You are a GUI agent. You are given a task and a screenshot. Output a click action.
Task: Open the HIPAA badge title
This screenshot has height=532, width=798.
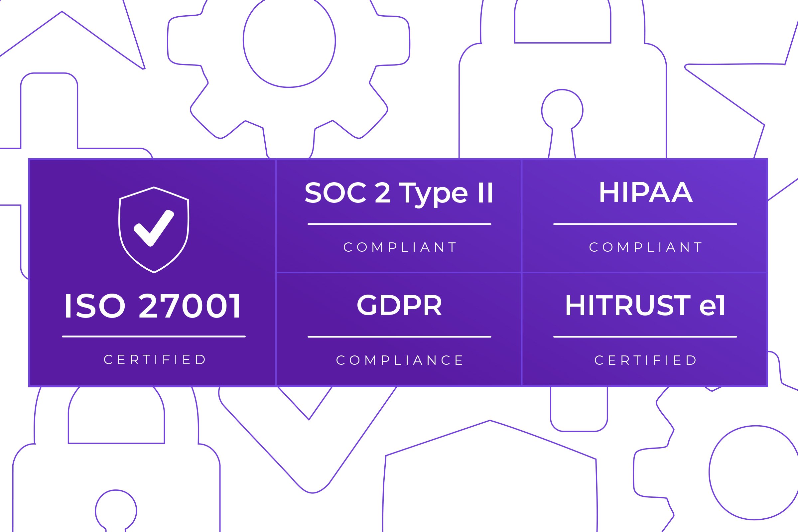click(645, 193)
